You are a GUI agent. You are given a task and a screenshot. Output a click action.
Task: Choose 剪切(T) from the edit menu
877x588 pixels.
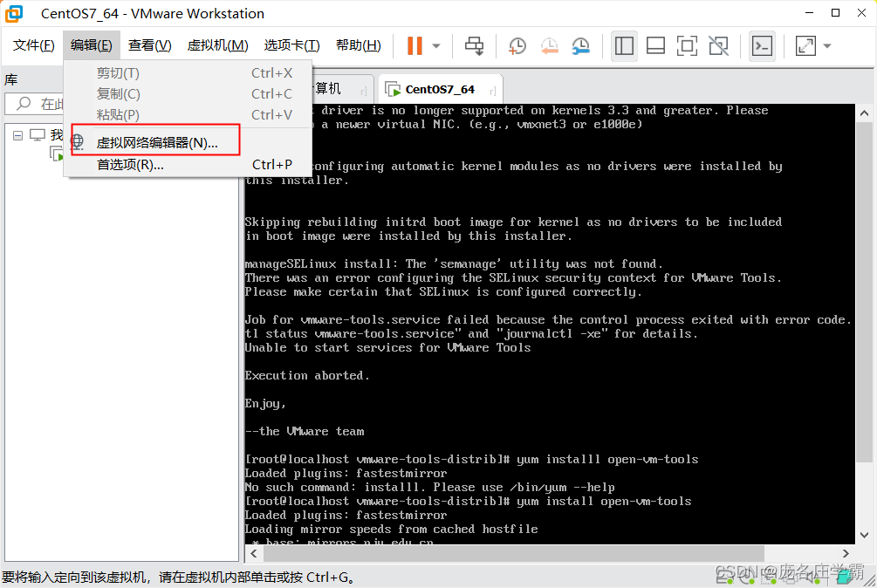tap(188, 73)
